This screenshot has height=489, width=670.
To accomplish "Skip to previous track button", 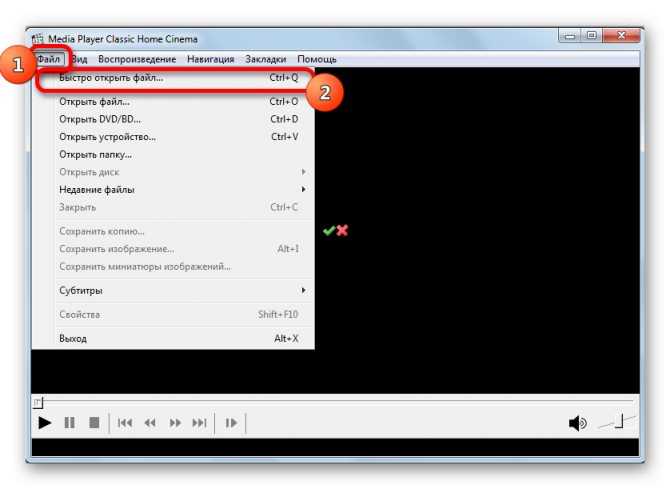I will (125, 423).
